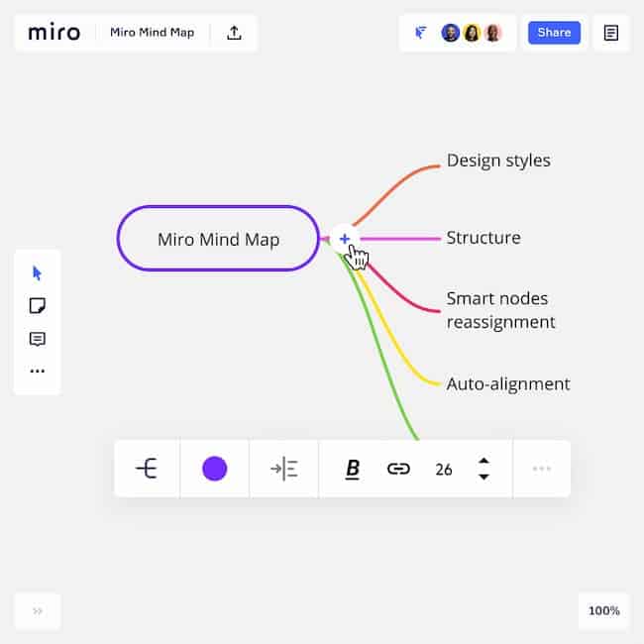Click the insert link icon
Viewport: 644px width, 644px height.
398,469
